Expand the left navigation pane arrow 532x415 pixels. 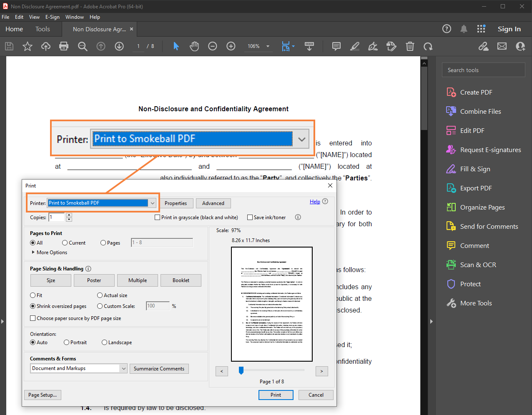coord(3,321)
